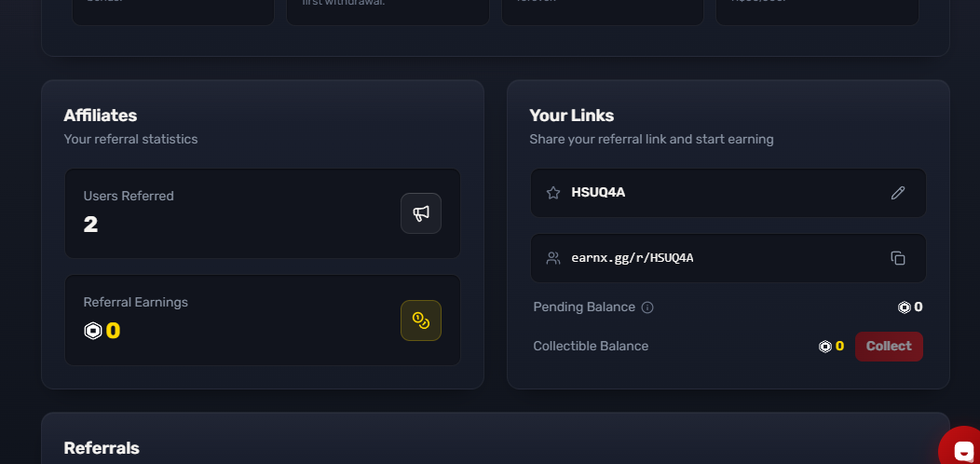Image resolution: width=980 pixels, height=464 pixels.
Task: Click the Collectible Balance label
Action: 591,346
